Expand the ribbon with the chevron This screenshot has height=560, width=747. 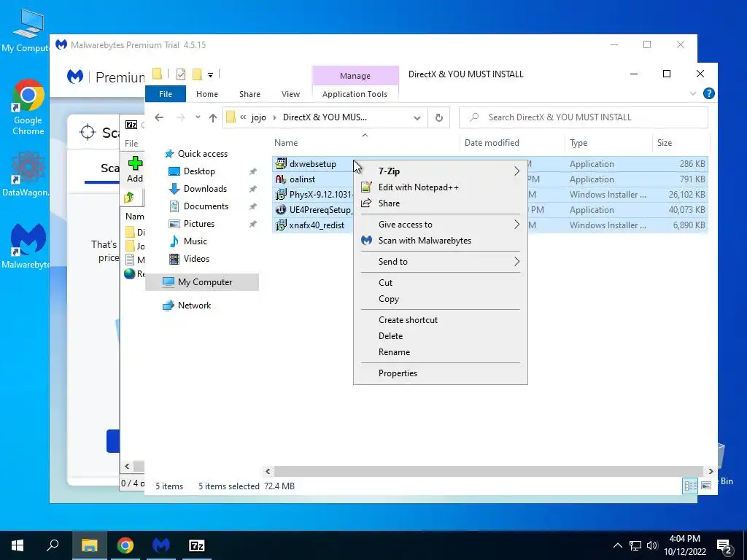[693, 94]
